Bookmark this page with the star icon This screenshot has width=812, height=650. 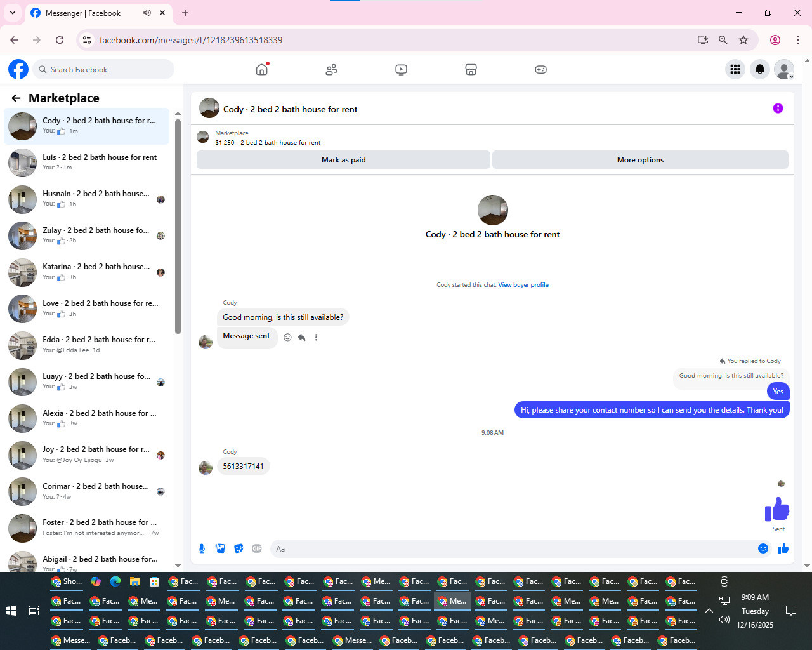tap(743, 40)
